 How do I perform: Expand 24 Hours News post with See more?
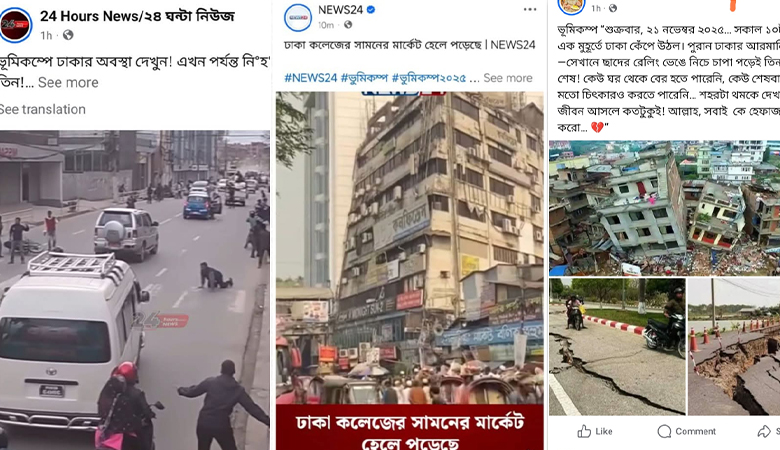tap(68, 82)
